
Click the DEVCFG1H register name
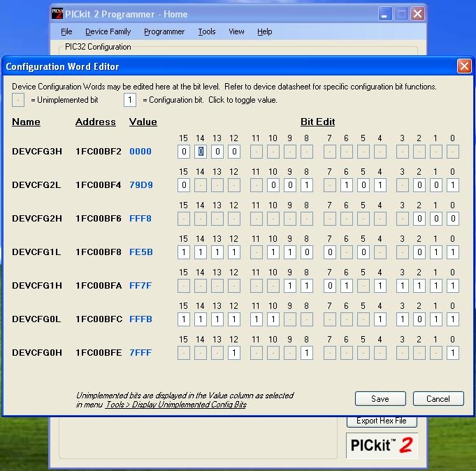tap(37, 286)
